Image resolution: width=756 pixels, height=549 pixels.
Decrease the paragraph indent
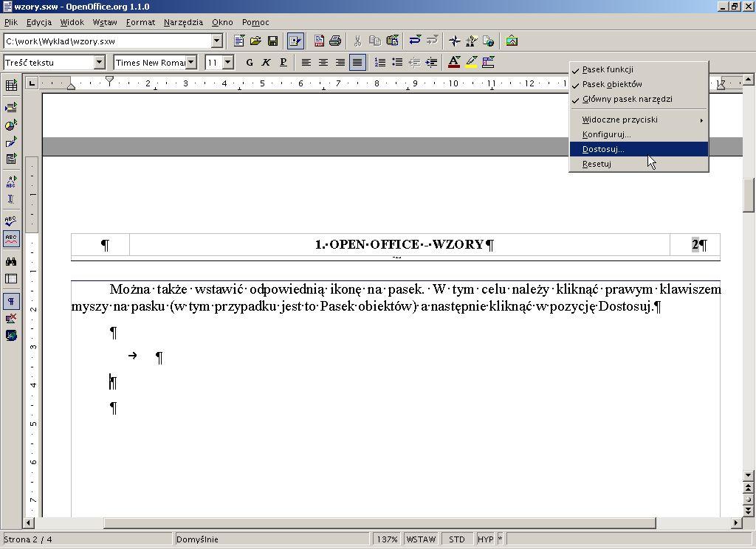pos(414,62)
